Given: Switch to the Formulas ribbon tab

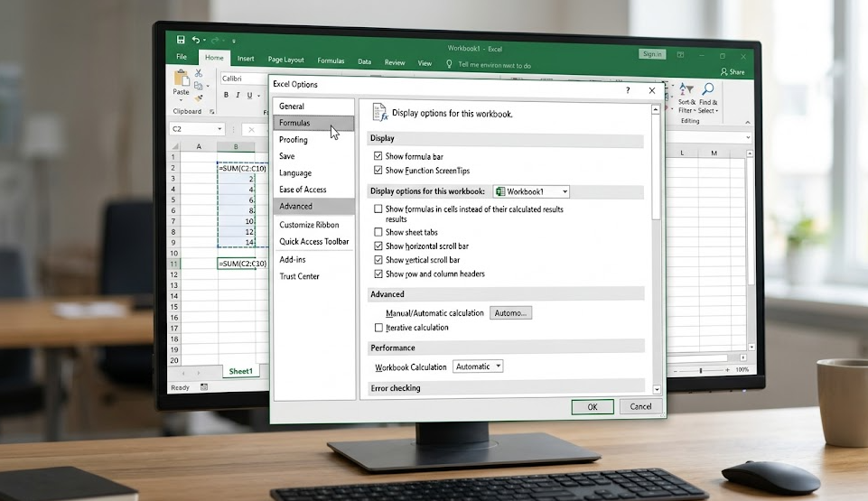Looking at the screenshot, I should 331,60.
